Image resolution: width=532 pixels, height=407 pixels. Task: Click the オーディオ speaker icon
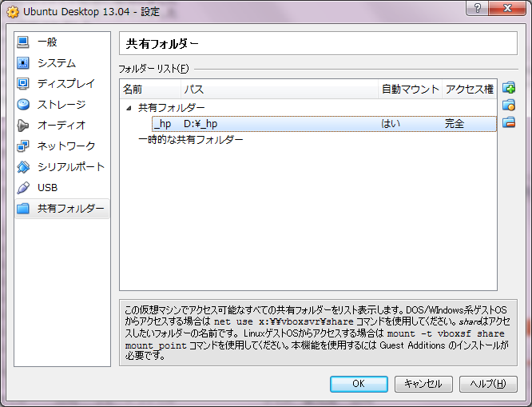click(x=23, y=126)
